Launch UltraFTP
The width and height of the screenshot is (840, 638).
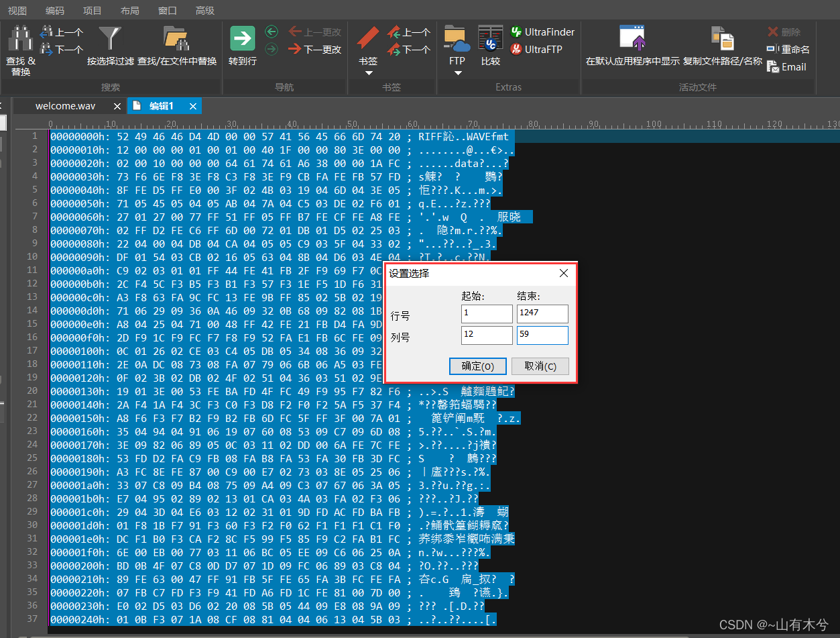(536, 49)
